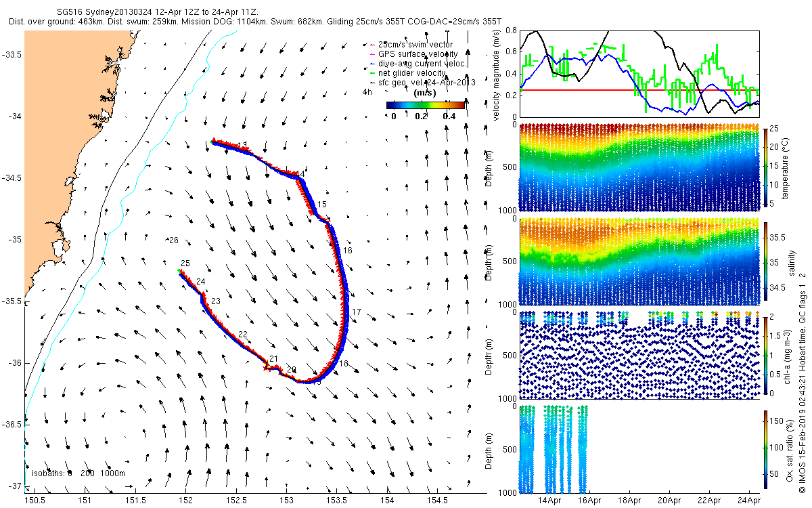This screenshot has height=508, width=812.
Task: Click the chlorophyll-a depth-section panel
Action: click(x=639, y=355)
